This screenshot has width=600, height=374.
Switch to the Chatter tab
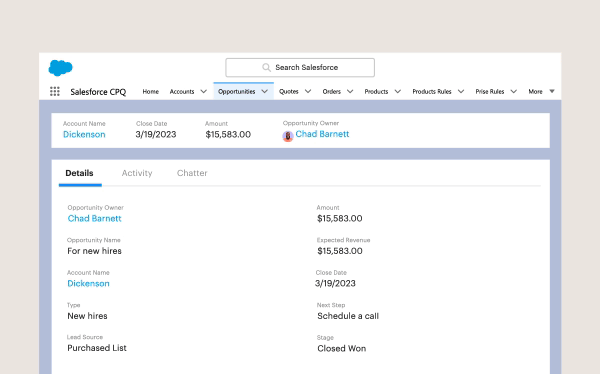click(x=192, y=173)
